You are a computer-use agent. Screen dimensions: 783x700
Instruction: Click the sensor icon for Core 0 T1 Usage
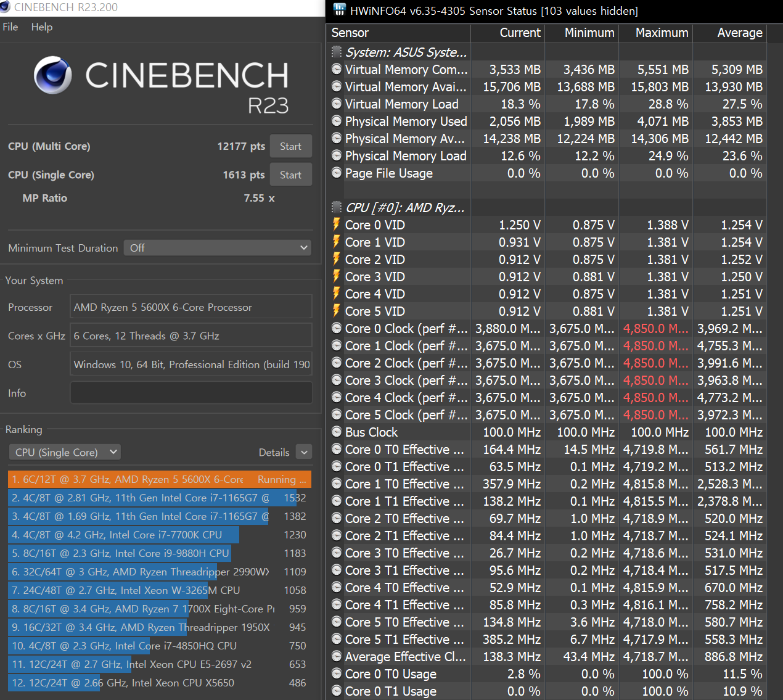coord(337,691)
